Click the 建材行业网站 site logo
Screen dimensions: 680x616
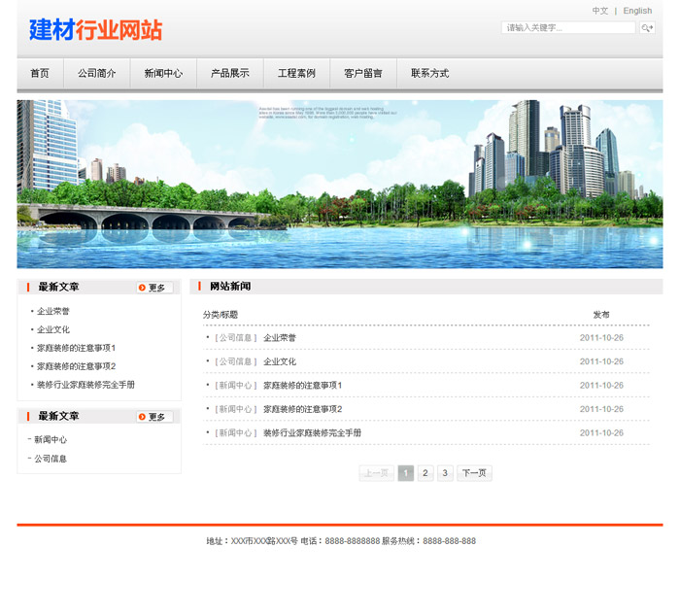[95, 30]
